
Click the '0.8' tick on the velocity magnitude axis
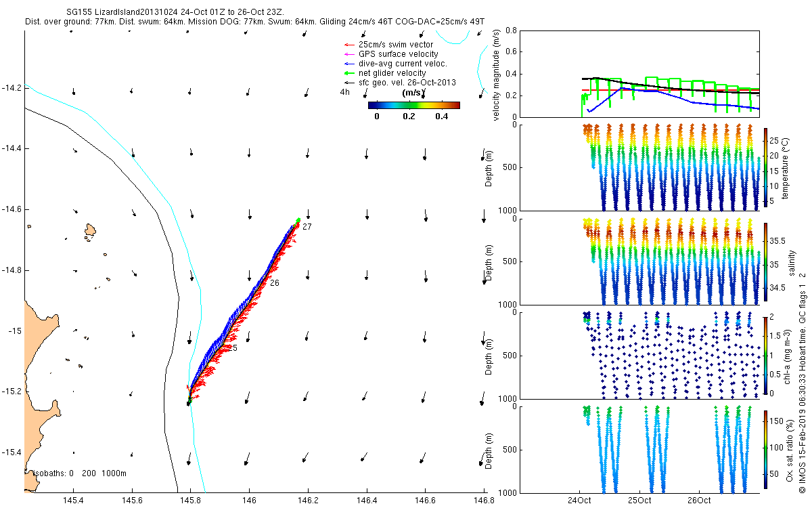[511, 31]
